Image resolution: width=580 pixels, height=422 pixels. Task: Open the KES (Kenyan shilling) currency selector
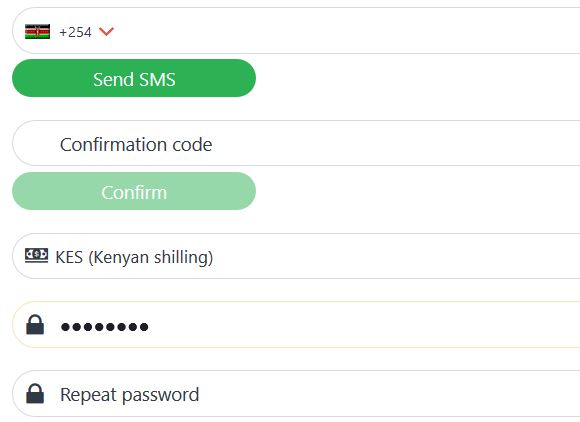[296, 256]
